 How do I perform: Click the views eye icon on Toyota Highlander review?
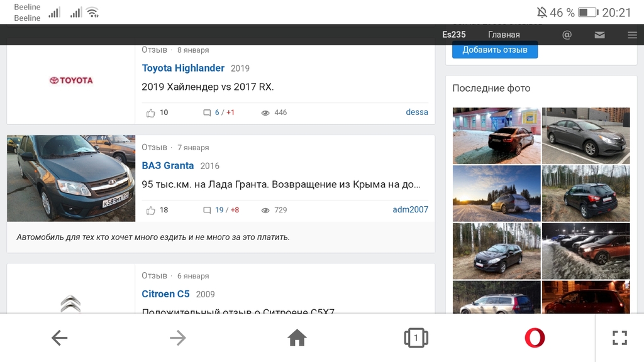pyautogui.click(x=265, y=113)
